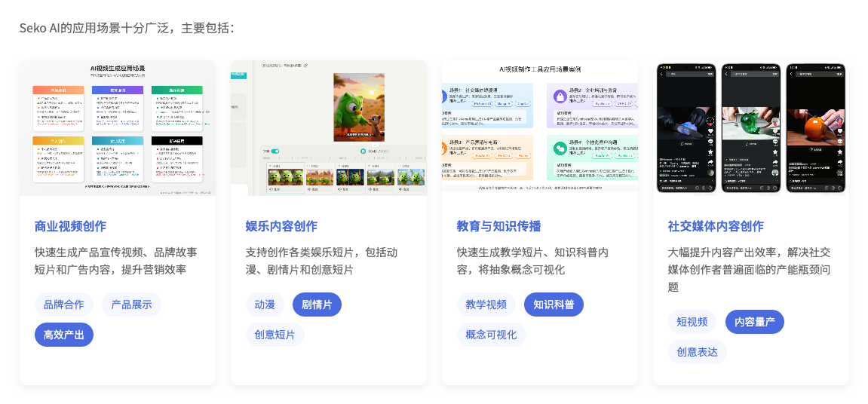View the 教育与知识传播 card thumbnail image
This screenshot has width=868, height=404.
[x=540, y=128]
